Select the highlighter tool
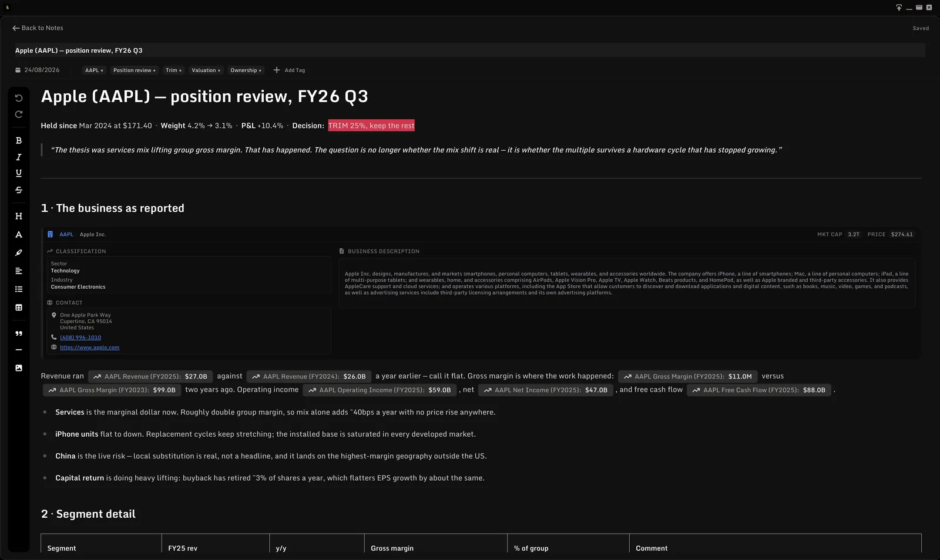 point(19,253)
